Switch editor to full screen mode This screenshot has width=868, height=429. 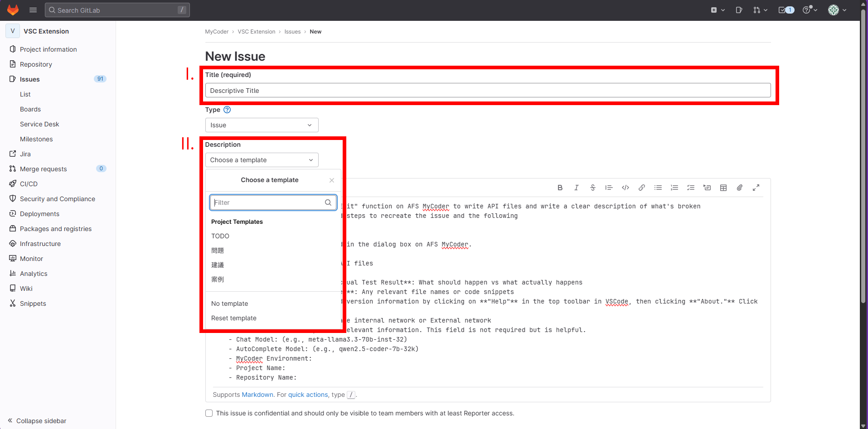(x=756, y=188)
